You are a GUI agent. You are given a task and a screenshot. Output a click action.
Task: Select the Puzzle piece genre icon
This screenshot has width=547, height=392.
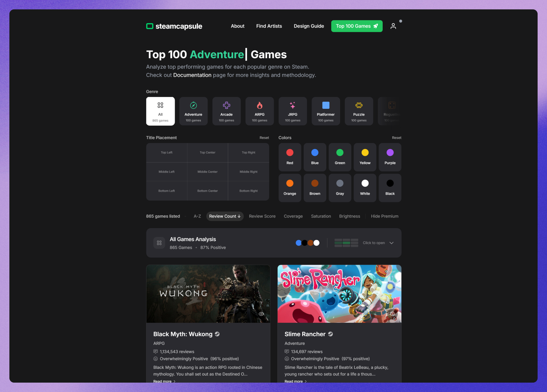pos(359,105)
